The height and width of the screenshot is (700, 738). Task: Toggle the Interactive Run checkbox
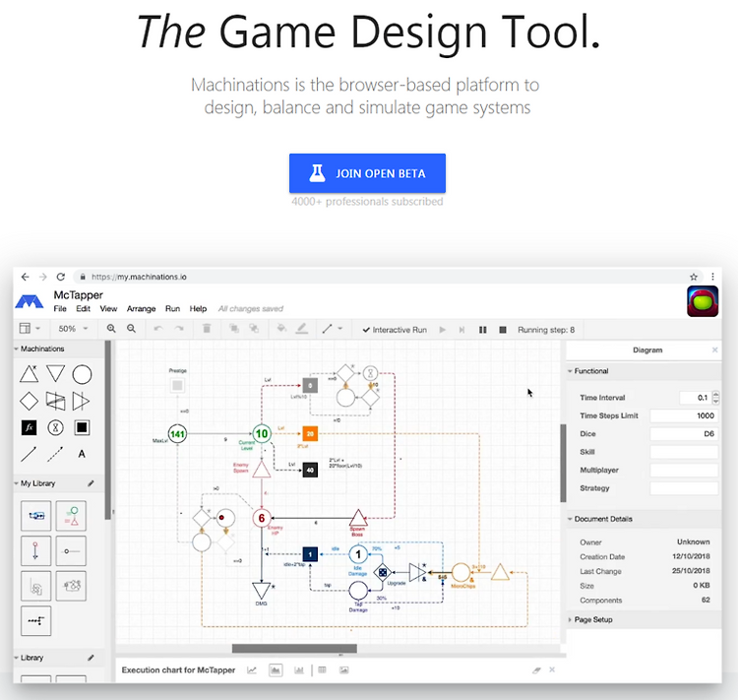[x=395, y=330]
